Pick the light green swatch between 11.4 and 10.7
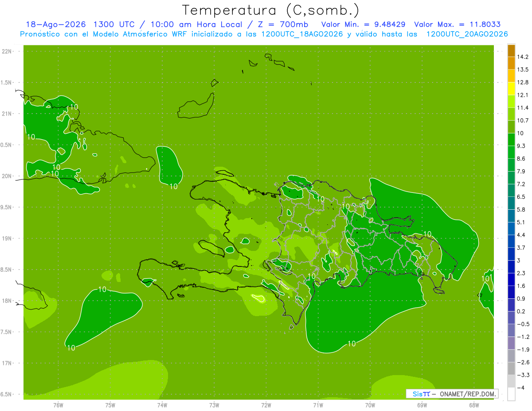This screenshot has height=411, width=532. coord(511,114)
